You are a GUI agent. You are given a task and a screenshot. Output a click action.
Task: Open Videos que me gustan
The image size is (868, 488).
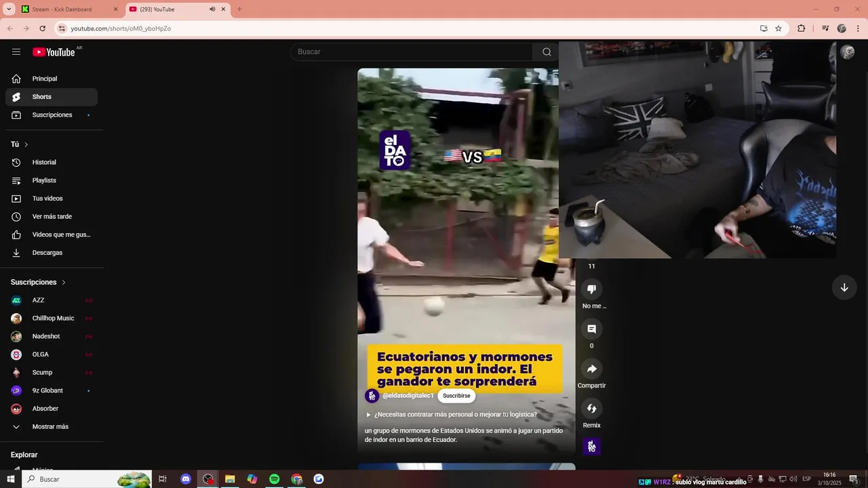[52, 235]
